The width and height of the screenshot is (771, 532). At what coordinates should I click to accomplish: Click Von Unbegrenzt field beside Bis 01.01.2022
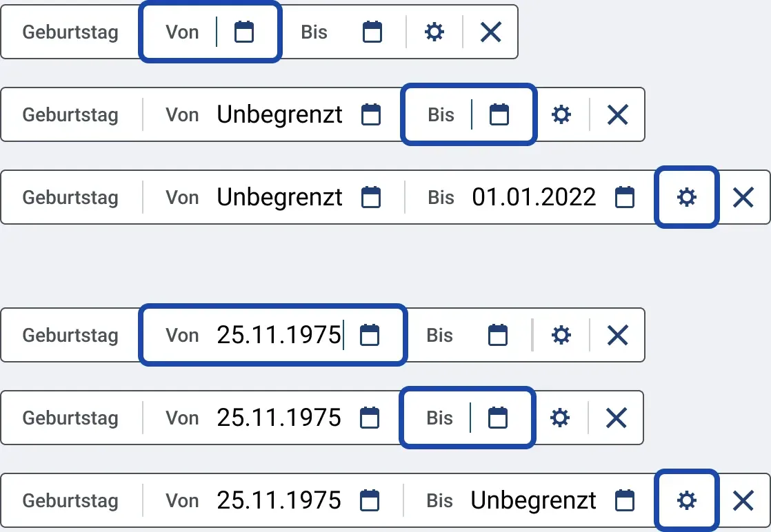pos(273,198)
